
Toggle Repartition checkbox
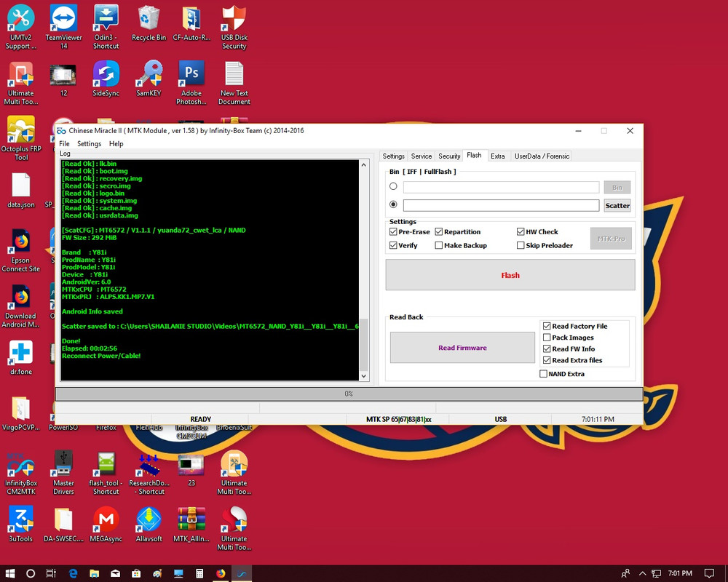click(439, 231)
